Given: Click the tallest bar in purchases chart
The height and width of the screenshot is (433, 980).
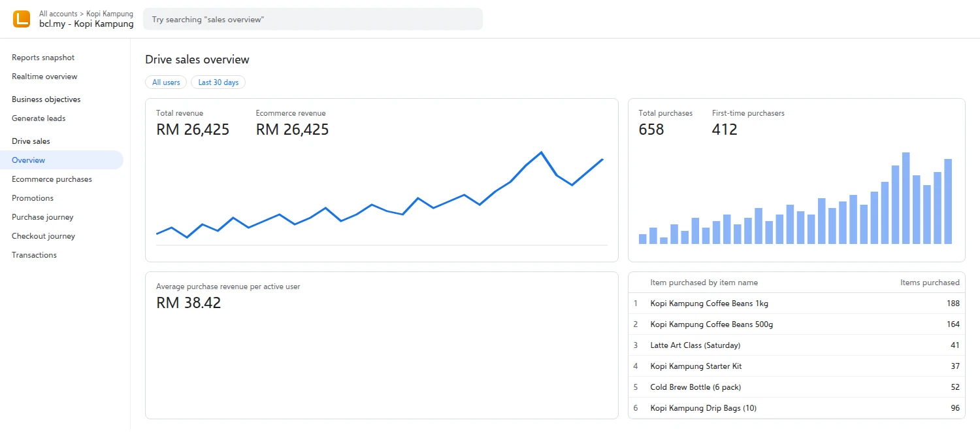Looking at the screenshot, I should (x=906, y=198).
